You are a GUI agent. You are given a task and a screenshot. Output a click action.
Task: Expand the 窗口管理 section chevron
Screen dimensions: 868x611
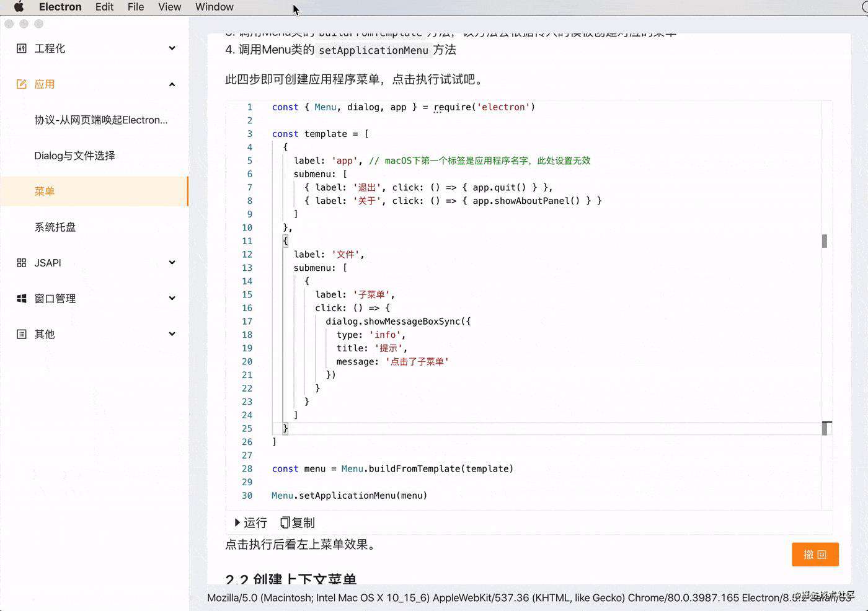172,298
